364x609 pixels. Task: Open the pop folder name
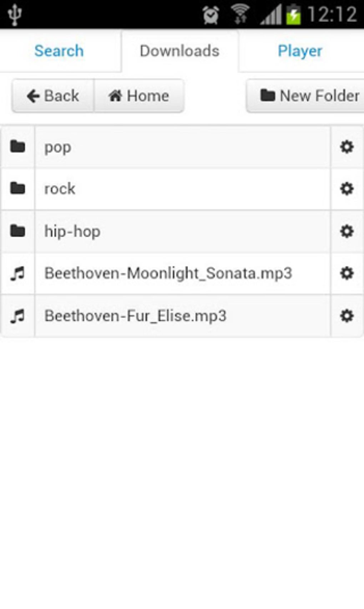point(58,147)
